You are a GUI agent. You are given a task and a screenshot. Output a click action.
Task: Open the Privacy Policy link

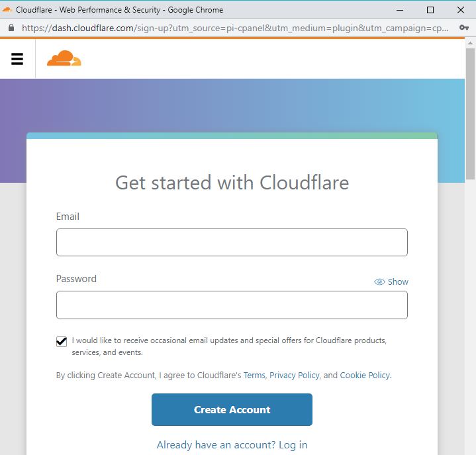295,376
